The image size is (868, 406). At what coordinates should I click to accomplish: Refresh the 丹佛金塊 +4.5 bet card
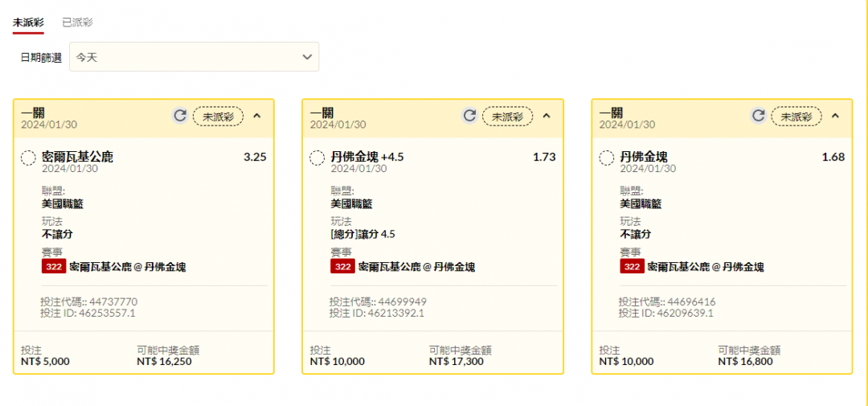click(469, 116)
